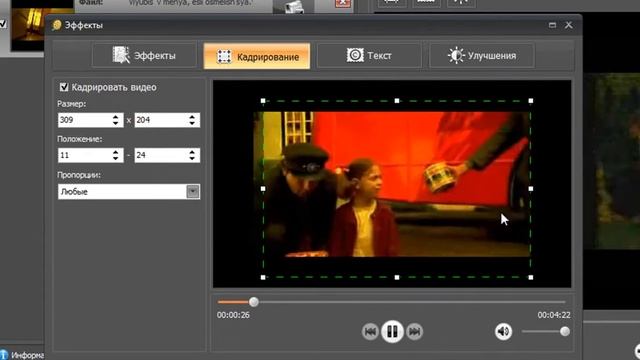Jump to the next frame button
640x360 pixels.
click(414, 331)
